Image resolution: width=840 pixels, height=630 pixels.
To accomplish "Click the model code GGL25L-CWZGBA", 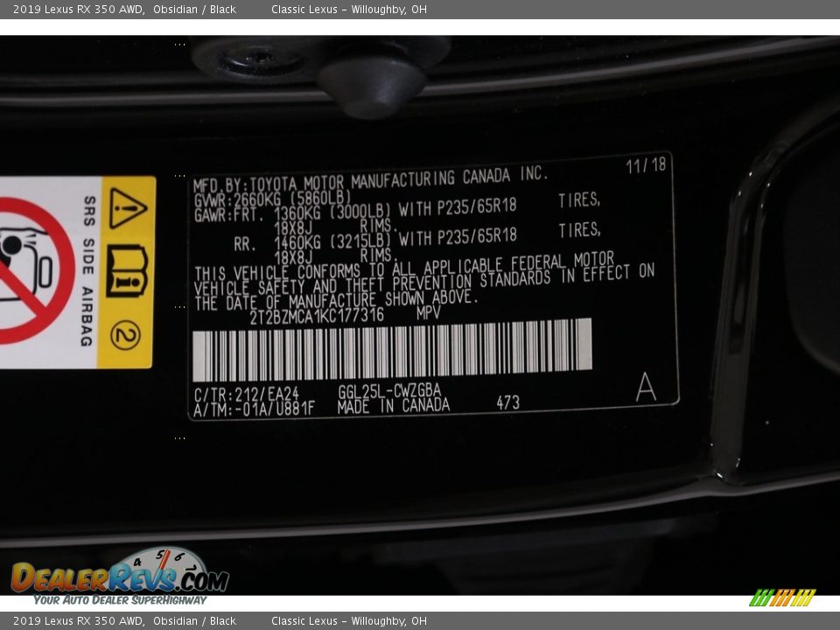I will point(389,391).
